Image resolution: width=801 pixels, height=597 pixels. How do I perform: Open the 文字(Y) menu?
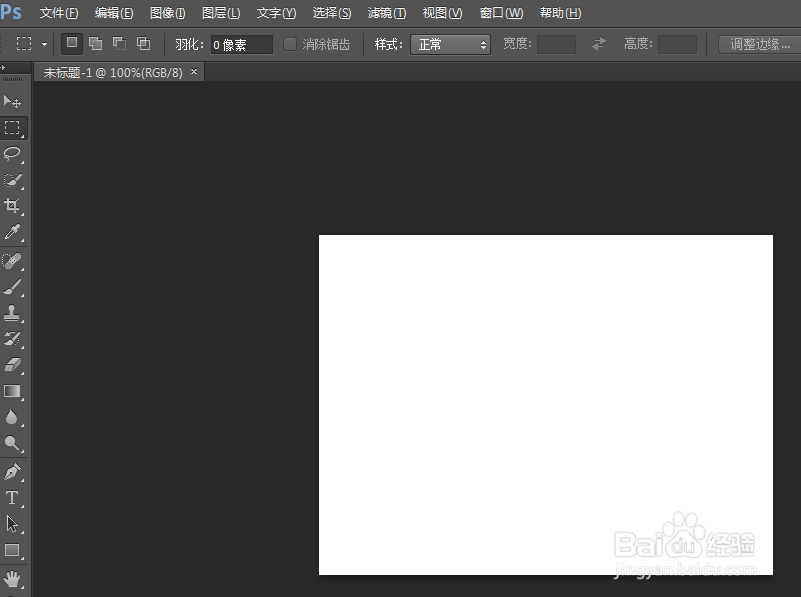point(276,13)
